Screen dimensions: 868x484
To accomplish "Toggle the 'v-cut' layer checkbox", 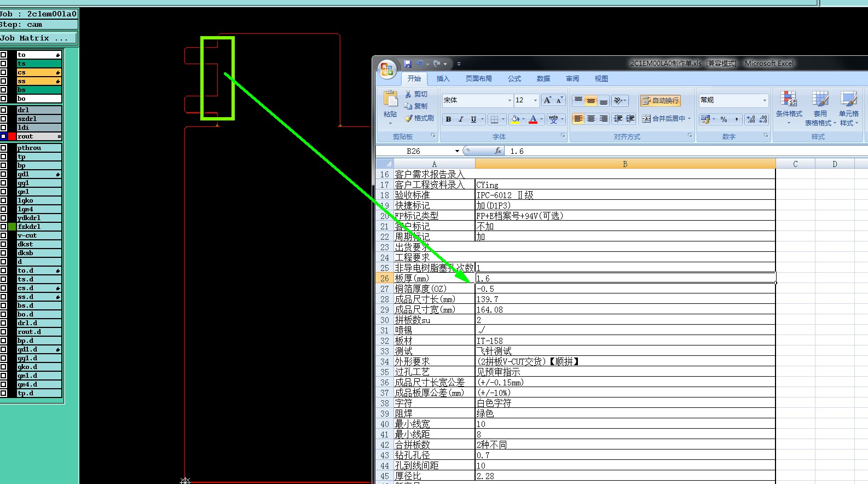I will coord(4,235).
